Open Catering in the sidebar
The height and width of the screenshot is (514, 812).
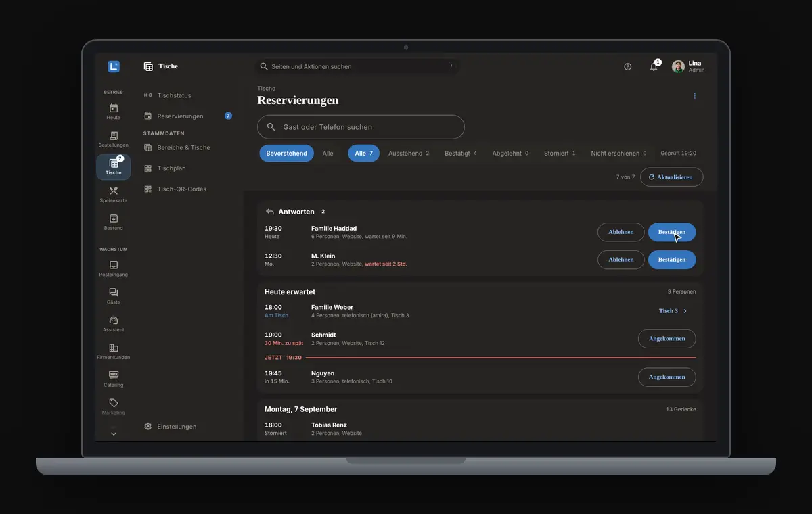coord(114,379)
